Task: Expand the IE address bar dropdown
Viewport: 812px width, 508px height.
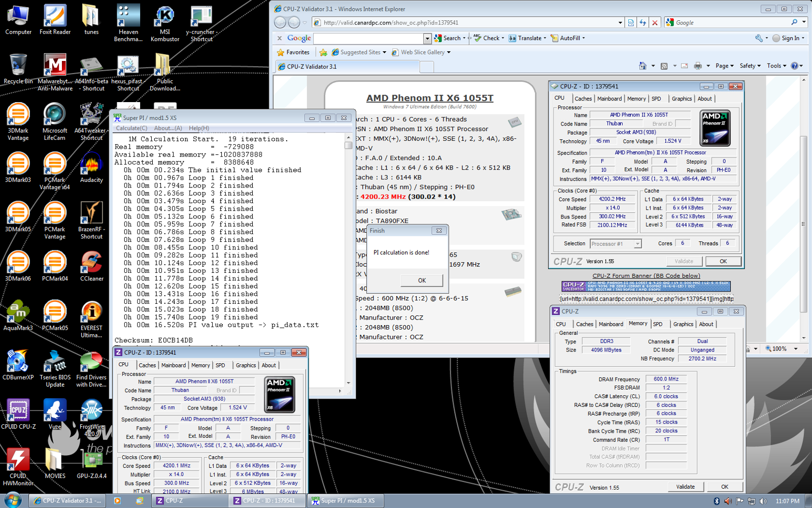Action: [x=620, y=22]
